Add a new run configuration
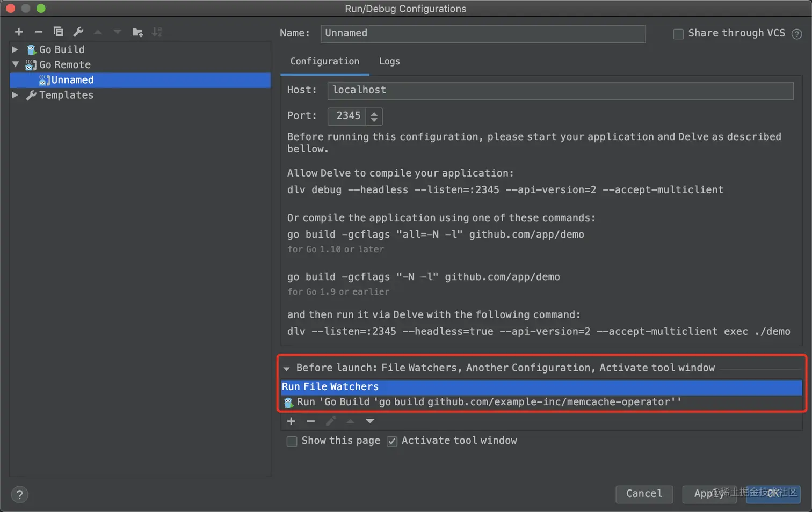 (19, 32)
